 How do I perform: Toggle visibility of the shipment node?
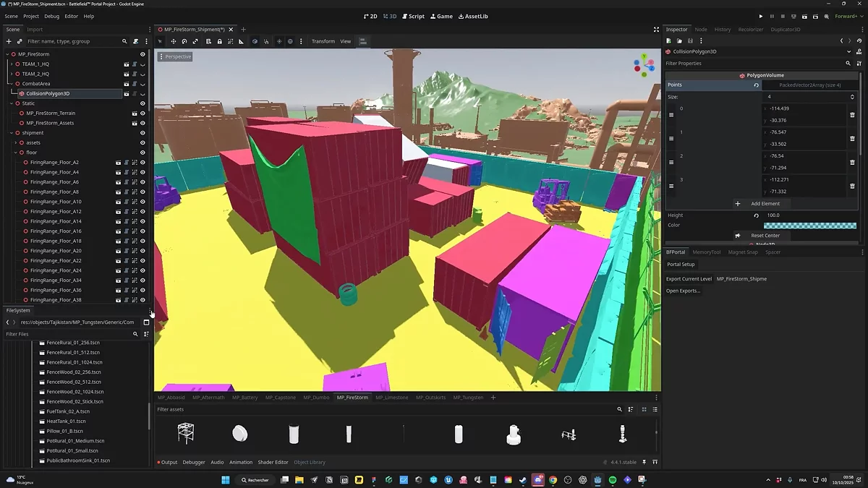coord(142,133)
